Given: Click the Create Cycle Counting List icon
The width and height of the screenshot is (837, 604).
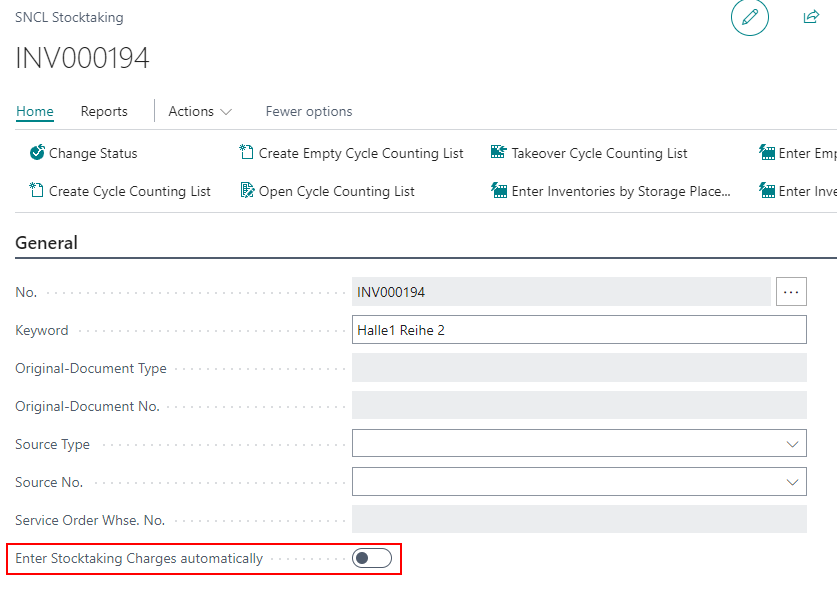Looking at the screenshot, I should pos(36,190).
